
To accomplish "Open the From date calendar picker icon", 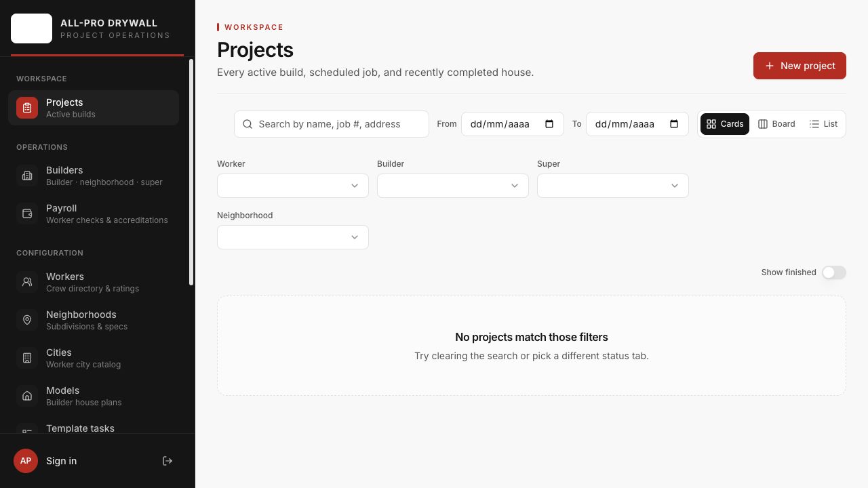I will (549, 124).
